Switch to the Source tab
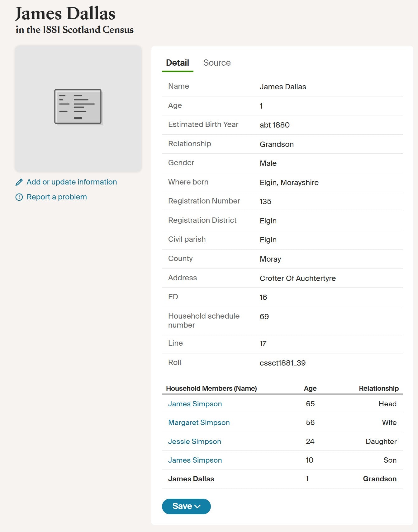Viewport: 418px width, 532px height. coord(217,63)
